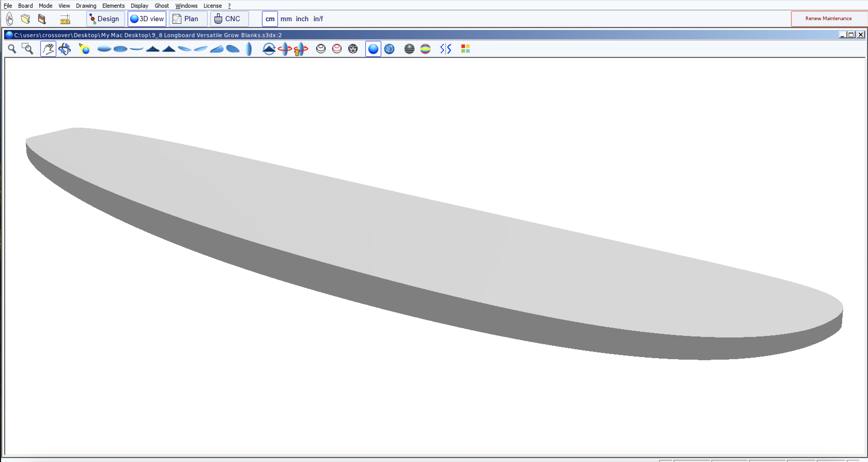Start the automatic board rotation animation
The image size is (868, 462).
pos(285,49)
